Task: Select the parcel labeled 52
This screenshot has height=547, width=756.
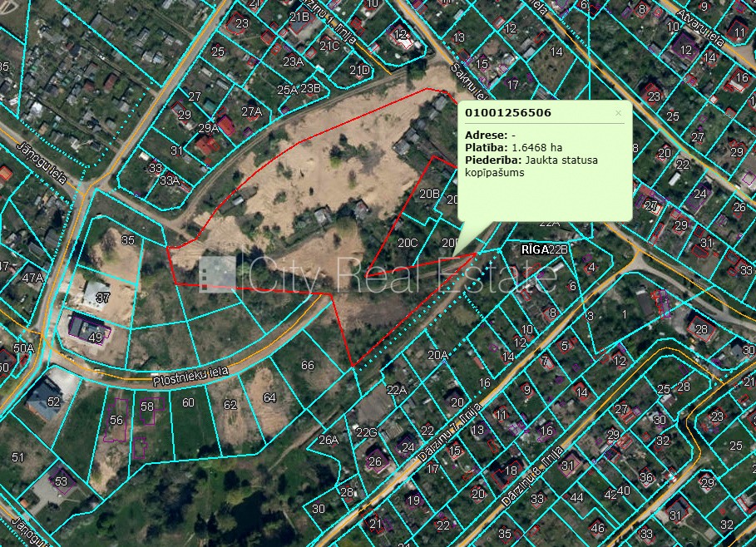Action: [x=54, y=402]
